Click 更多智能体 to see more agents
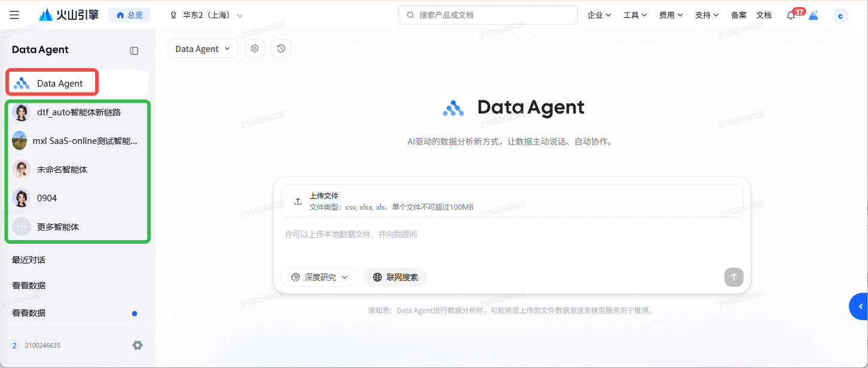Screen dimensions: 868x368 (78, 226)
